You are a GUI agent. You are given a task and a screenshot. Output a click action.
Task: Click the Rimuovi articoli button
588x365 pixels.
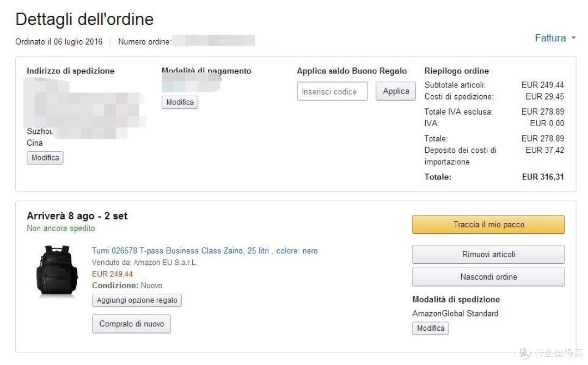click(x=488, y=255)
